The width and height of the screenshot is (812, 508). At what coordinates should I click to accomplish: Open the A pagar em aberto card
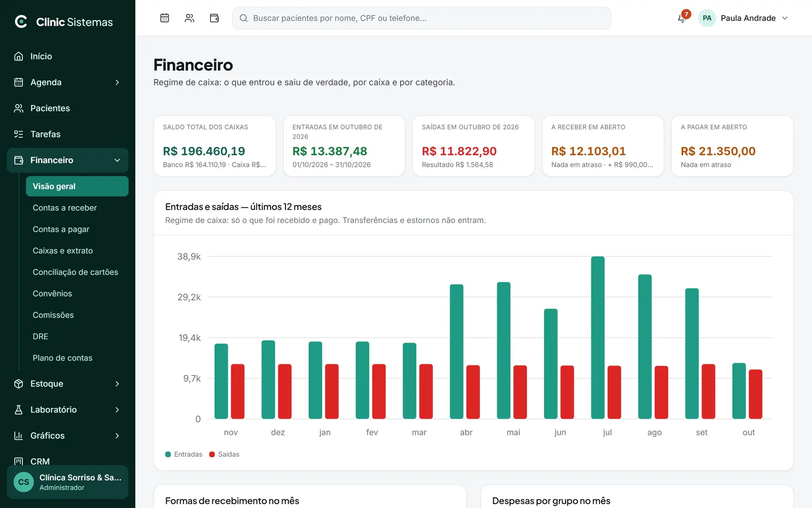point(732,146)
